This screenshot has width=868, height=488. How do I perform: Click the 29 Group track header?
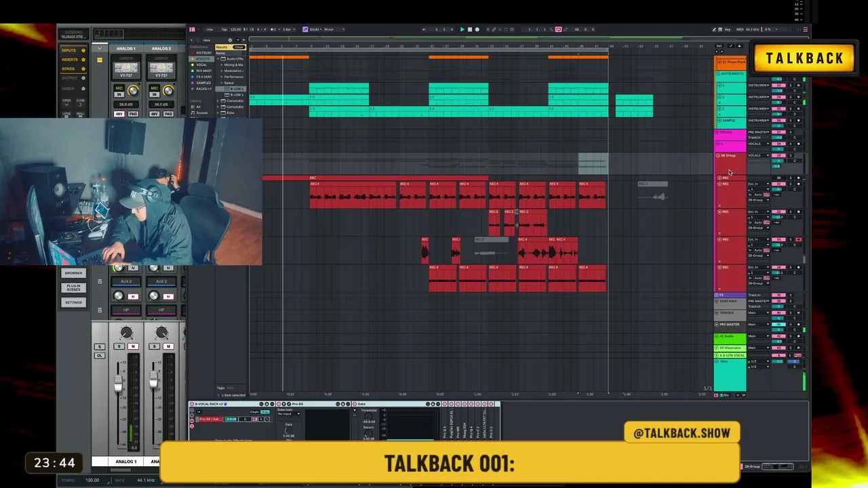[x=731, y=164]
